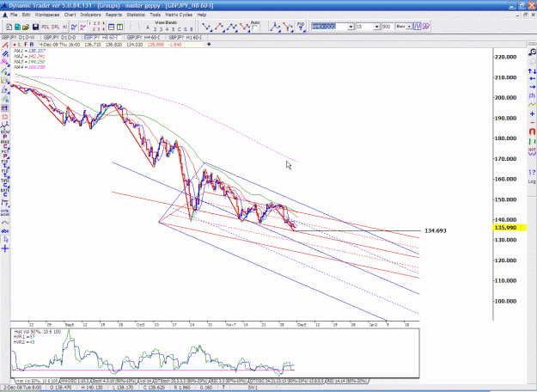The width and height of the screenshot is (537, 392).
Task: Click the black cross marker in the info bar
Action: coord(209,44)
